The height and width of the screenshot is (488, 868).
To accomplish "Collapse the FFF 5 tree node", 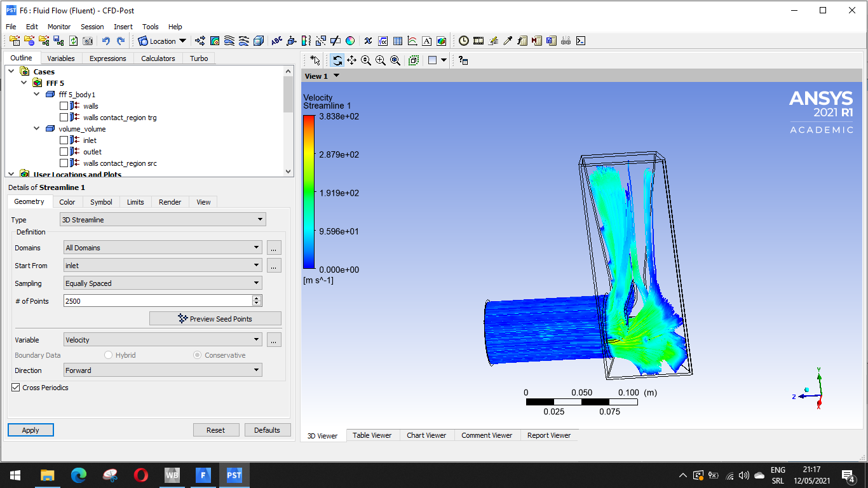I will 24,83.
